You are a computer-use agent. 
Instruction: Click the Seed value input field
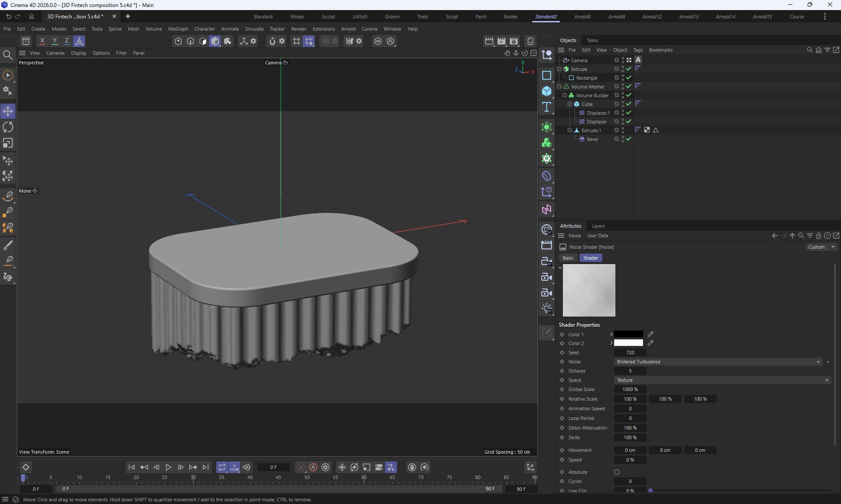[x=630, y=352]
